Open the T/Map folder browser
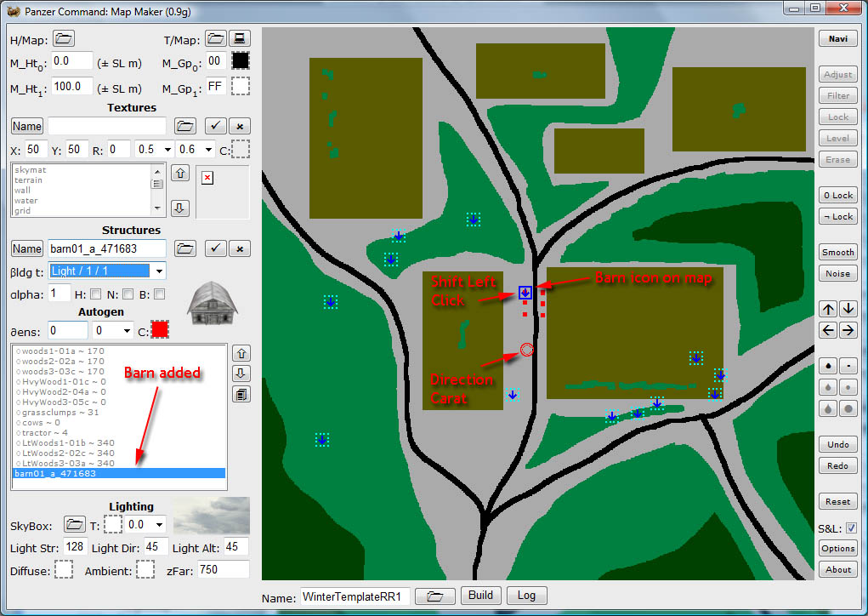The height and width of the screenshot is (616, 868). (215, 39)
